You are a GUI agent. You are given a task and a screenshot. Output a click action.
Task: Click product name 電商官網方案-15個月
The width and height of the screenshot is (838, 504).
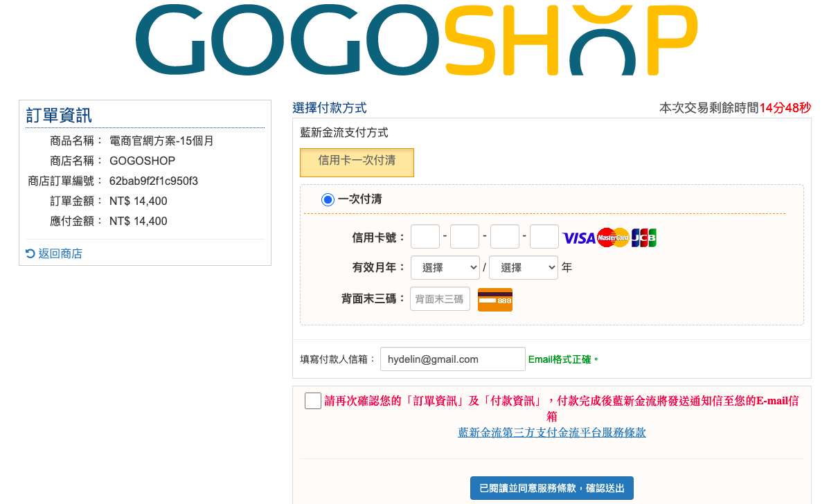click(x=161, y=141)
